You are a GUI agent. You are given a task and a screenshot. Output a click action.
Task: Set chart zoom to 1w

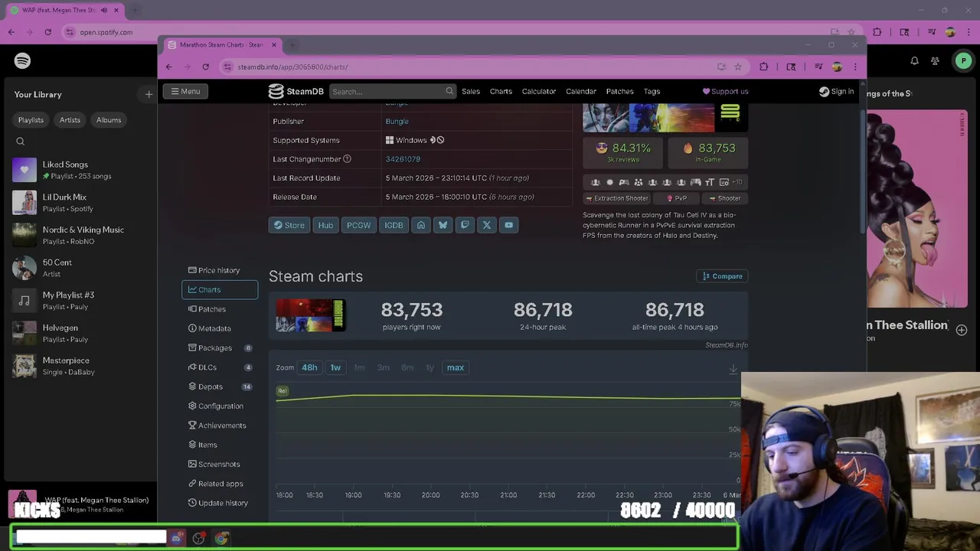click(x=335, y=367)
